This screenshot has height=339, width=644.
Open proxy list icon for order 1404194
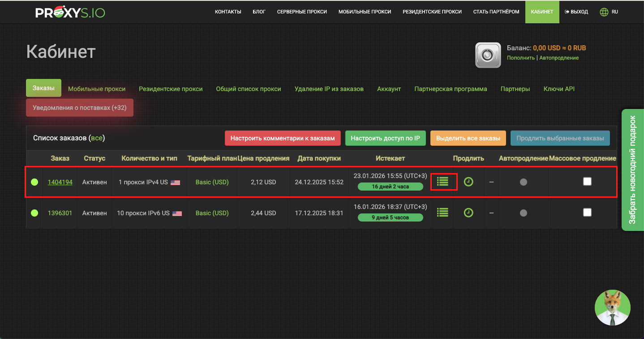(x=442, y=182)
